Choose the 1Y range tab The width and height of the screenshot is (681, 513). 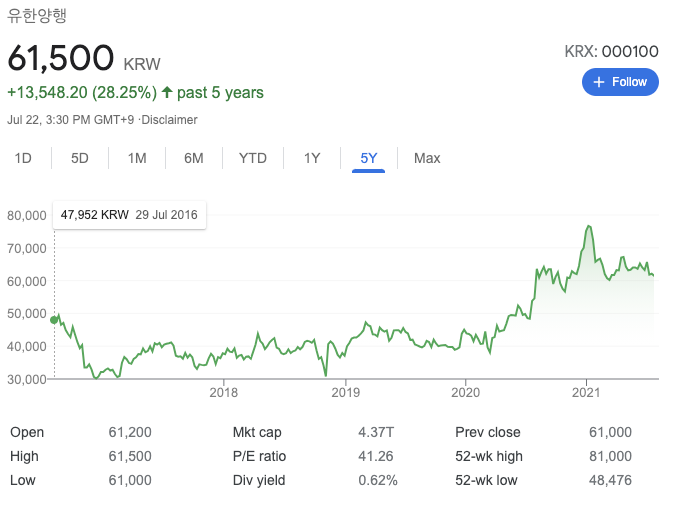pyautogui.click(x=312, y=158)
